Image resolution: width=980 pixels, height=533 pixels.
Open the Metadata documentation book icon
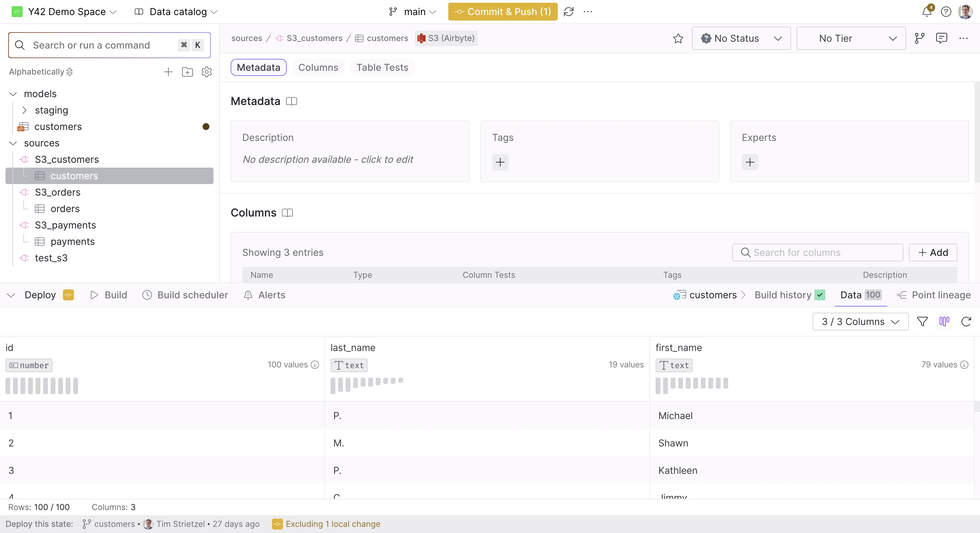[x=292, y=101]
